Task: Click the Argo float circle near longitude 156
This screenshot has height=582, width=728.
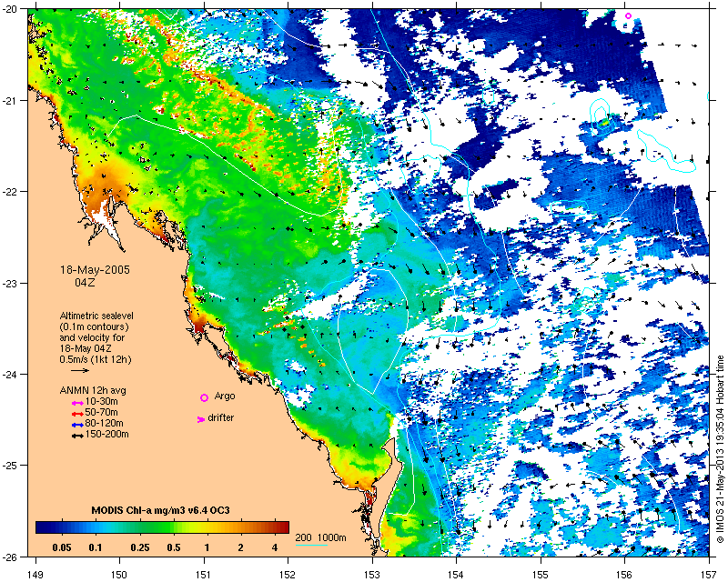Action: (628, 15)
